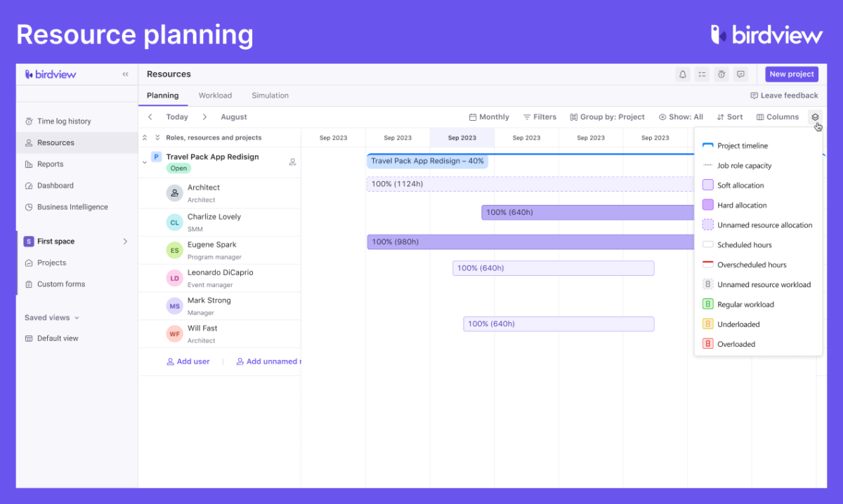This screenshot has height=504, width=843.
Task: Open the Sort menu
Action: 730,117
